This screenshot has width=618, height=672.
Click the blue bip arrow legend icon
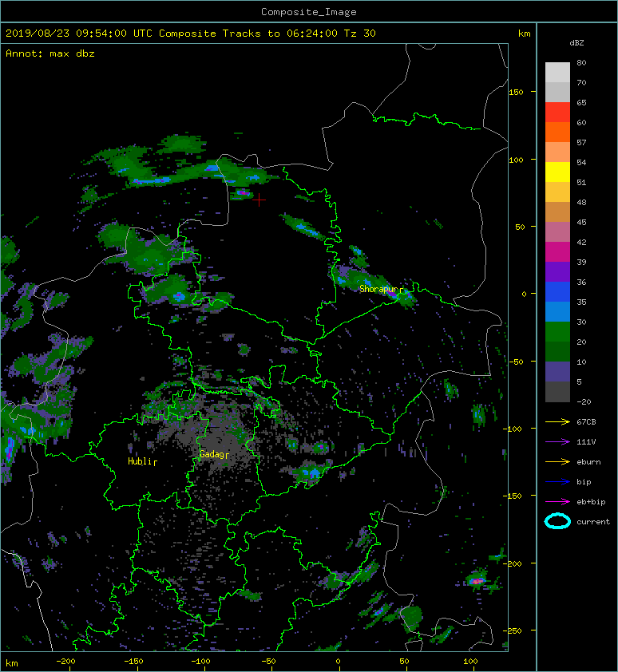(x=557, y=482)
